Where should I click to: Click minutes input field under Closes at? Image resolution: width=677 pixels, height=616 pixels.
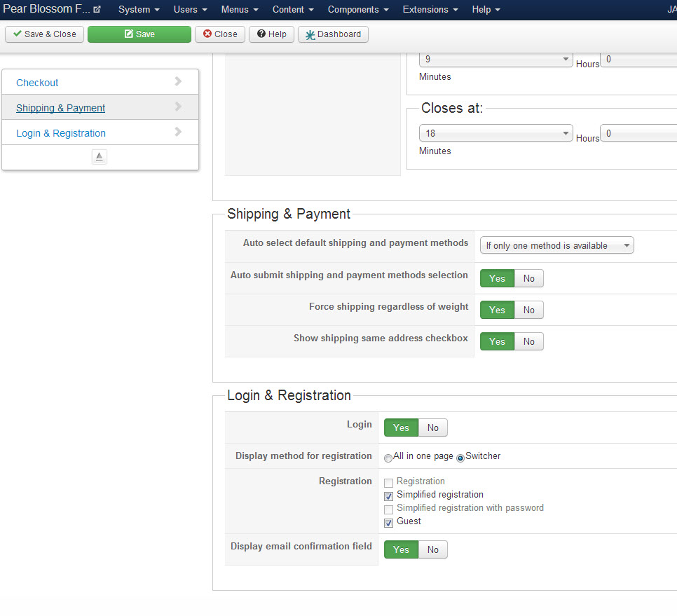[639, 133]
